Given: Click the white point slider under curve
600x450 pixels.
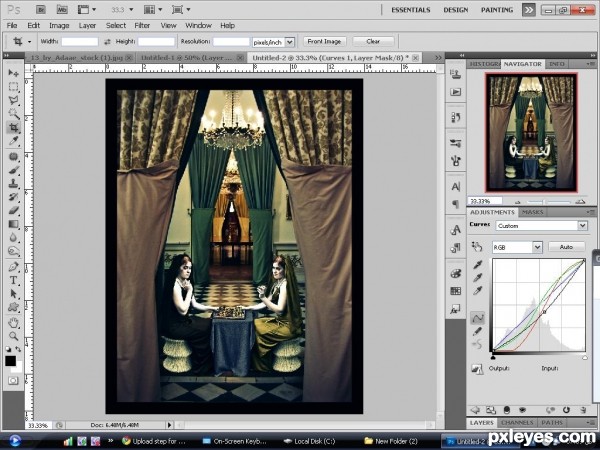Looking at the screenshot, I should 584,357.
